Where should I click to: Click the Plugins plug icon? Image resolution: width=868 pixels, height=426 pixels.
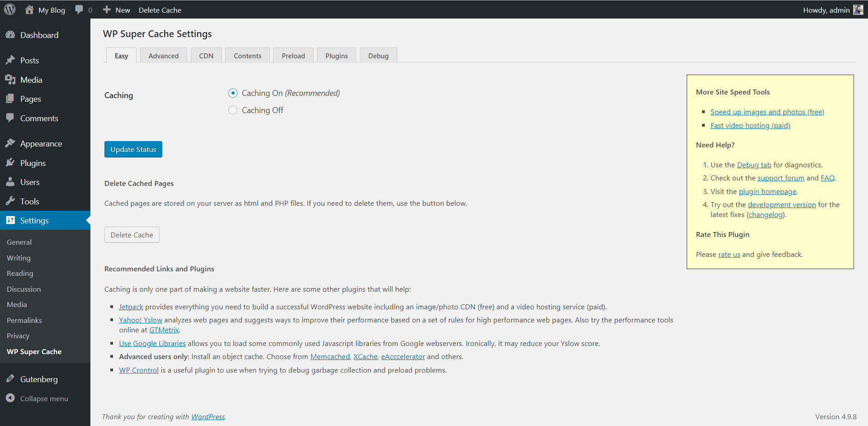pos(10,163)
